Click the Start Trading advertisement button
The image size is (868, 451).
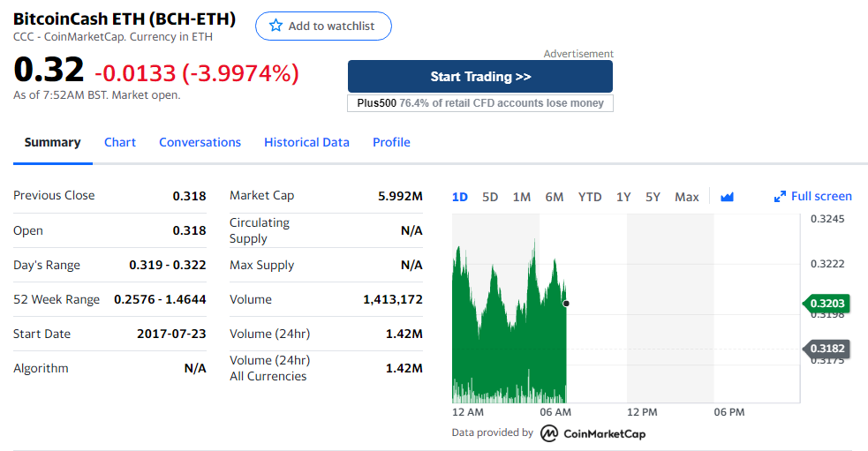pos(480,77)
